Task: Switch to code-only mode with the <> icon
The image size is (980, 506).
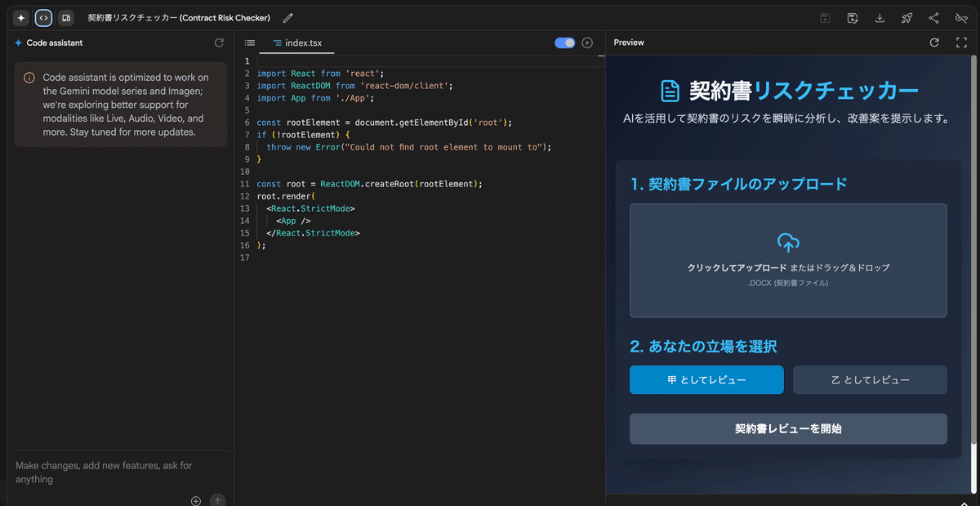Action: tap(42, 17)
